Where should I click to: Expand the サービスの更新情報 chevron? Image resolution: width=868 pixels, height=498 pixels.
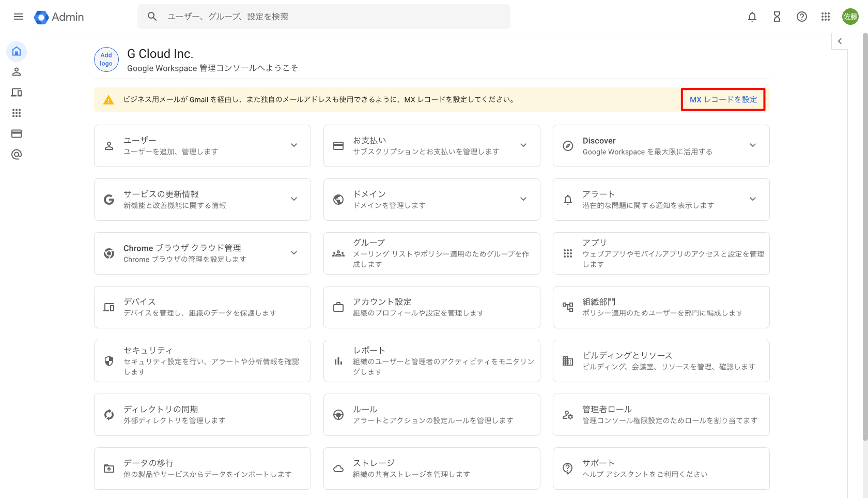pyautogui.click(x=294, y=199)
